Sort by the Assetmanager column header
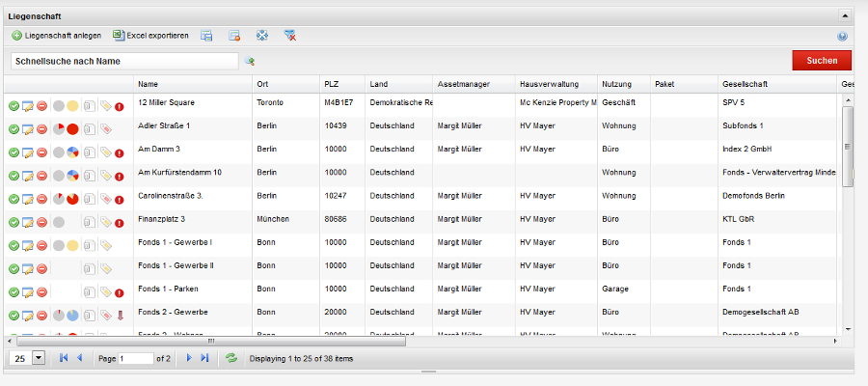This screenshot has width=868, height=386. [474, 84]
